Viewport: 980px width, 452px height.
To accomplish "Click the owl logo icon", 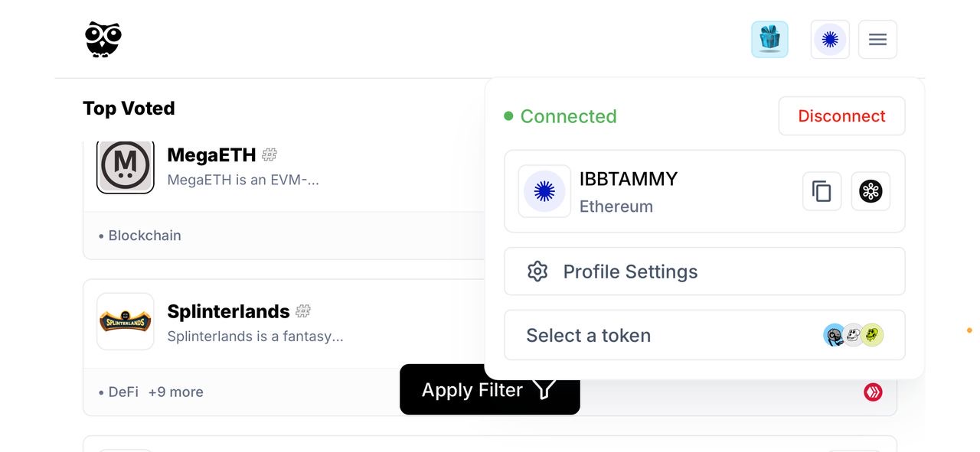I will (103, 39).
